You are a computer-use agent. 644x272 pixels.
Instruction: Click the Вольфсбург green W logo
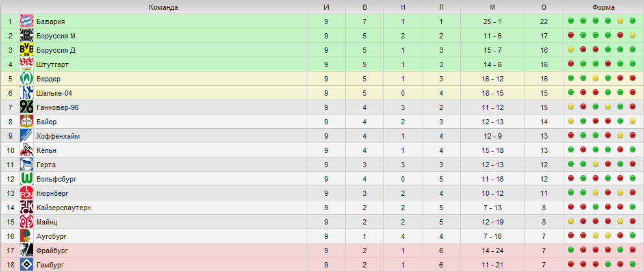[x=27, y=179]
